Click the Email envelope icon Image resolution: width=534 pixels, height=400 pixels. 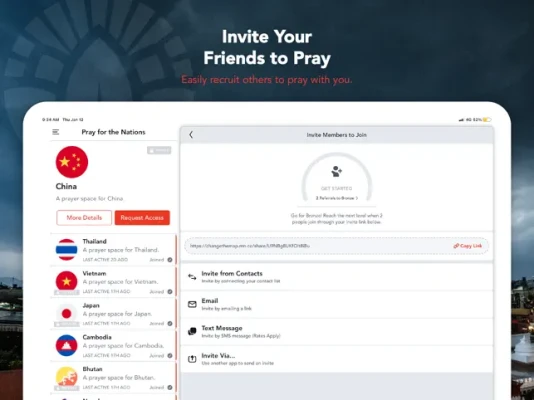(192, 304)
